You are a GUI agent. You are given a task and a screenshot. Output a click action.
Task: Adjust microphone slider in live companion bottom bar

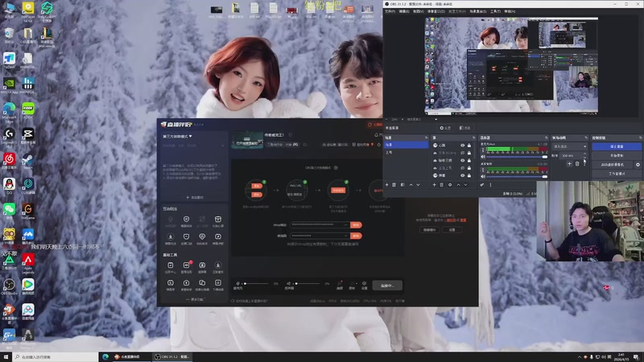tap(255, 284)
